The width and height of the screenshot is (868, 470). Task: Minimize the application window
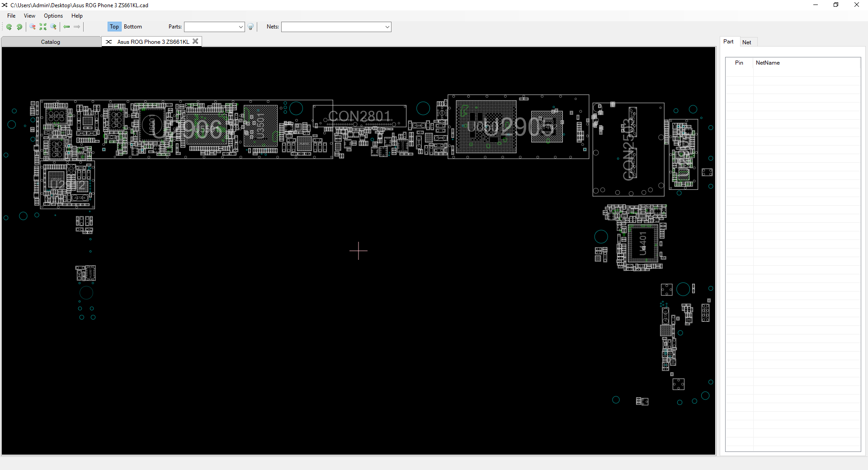(x=816, y=5)
